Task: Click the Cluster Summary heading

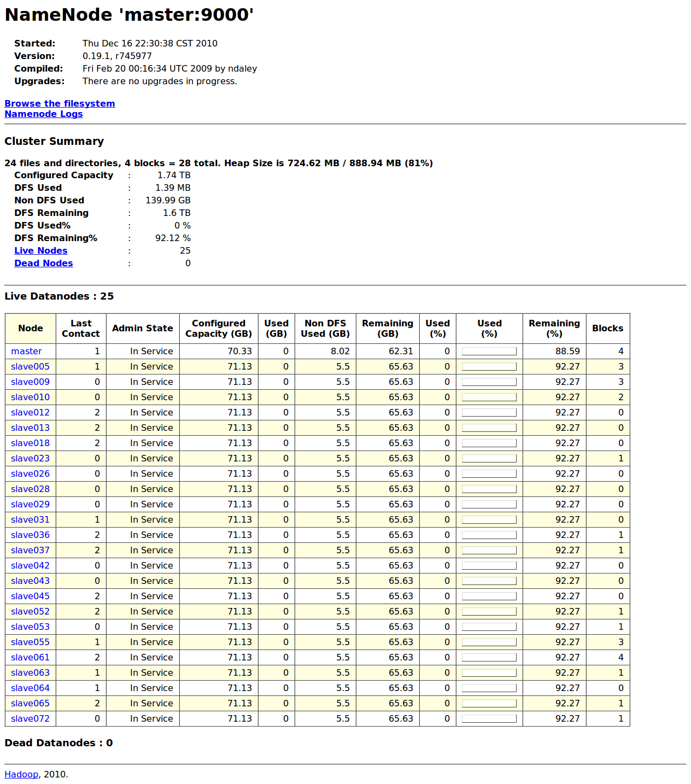Action: pos(54,141)
